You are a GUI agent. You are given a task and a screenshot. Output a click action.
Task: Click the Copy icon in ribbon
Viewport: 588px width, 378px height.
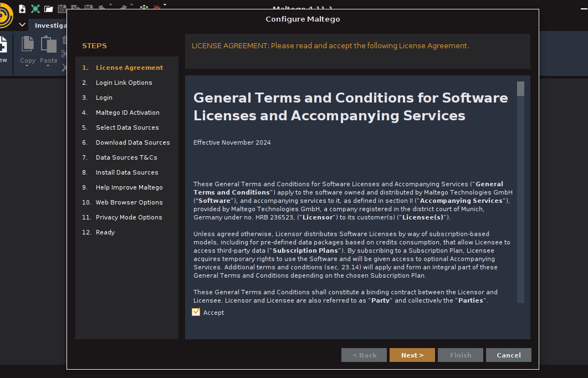(27, 44)
